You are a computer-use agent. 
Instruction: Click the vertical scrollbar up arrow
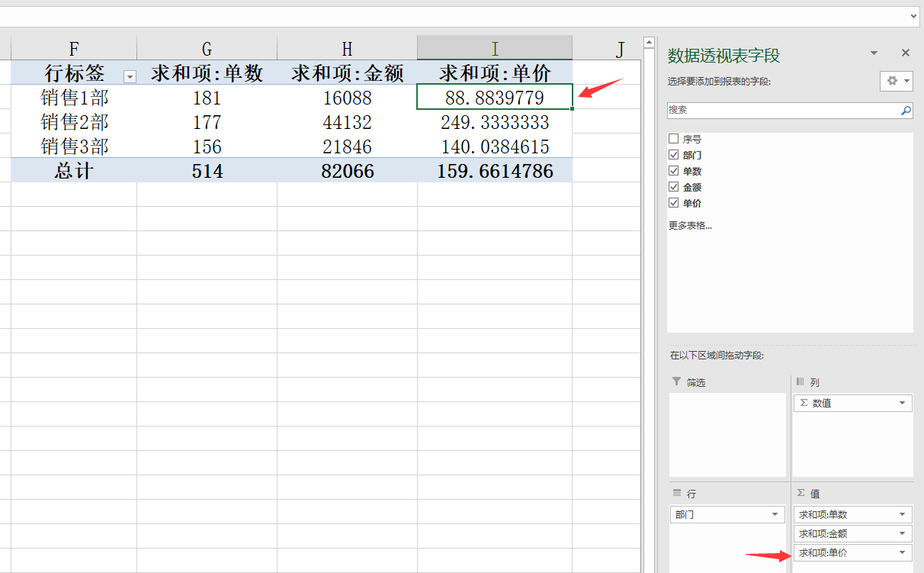coord(650,43)
